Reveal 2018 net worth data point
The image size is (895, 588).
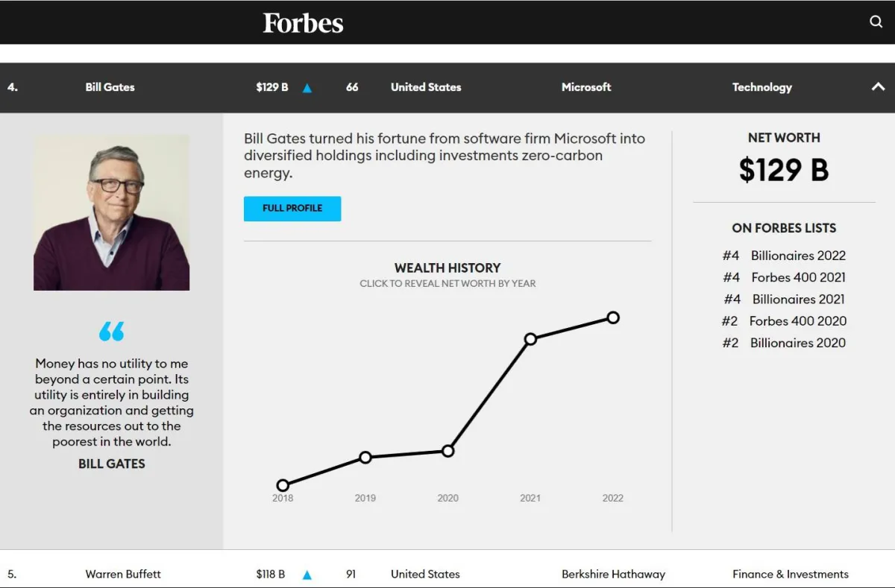coord(283,485)
